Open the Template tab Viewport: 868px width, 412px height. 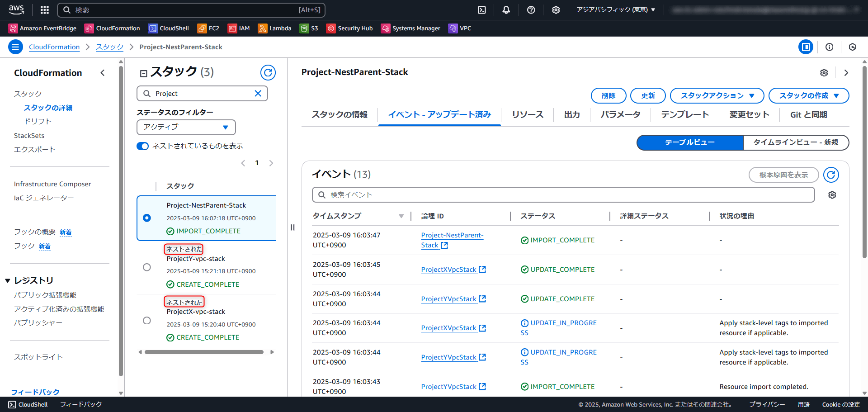685,115
